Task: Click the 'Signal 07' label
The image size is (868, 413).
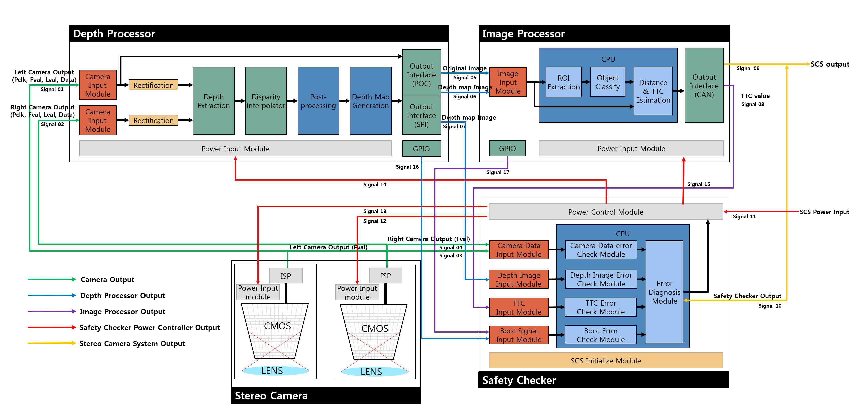Action: (x=454, y=126)
